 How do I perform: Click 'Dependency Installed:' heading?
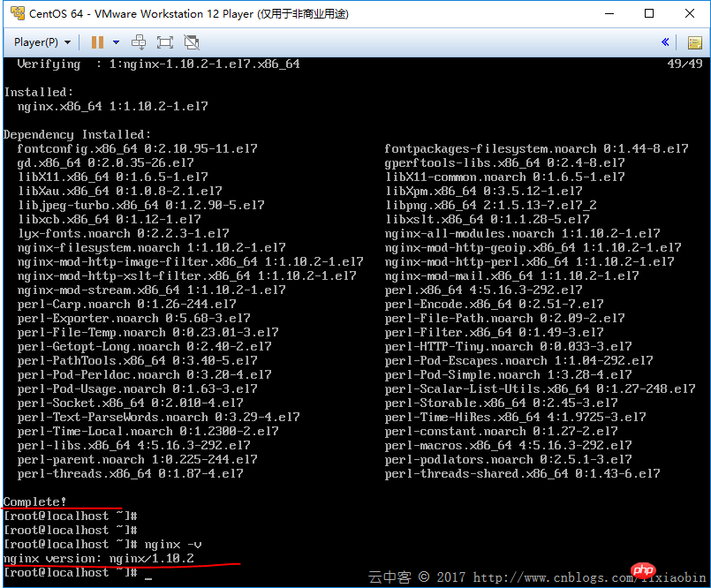(x=77, y=135)
